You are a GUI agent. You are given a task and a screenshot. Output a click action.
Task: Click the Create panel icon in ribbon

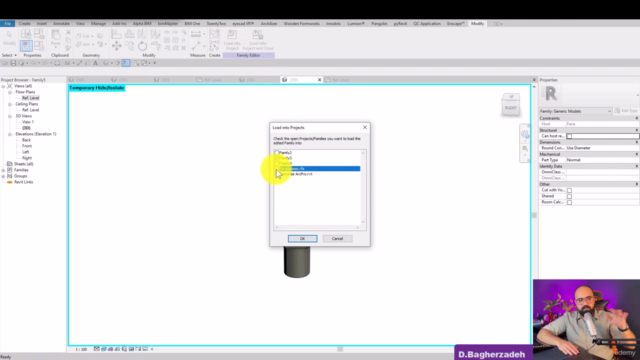coord(214,35)
